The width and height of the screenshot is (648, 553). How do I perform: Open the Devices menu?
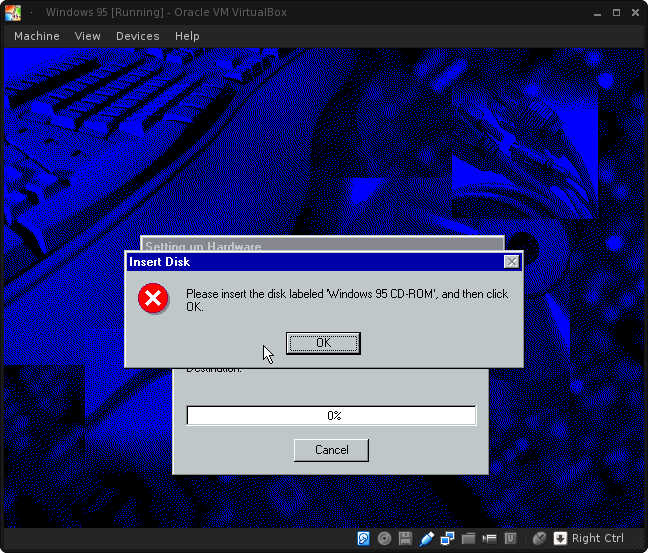[138, 36]
